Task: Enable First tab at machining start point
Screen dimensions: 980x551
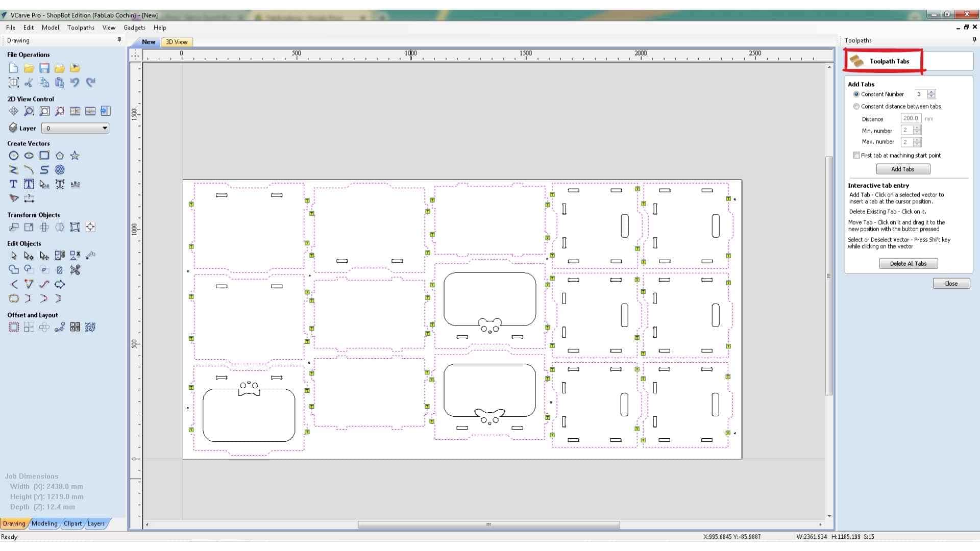Action: click(x=856, y=156)
